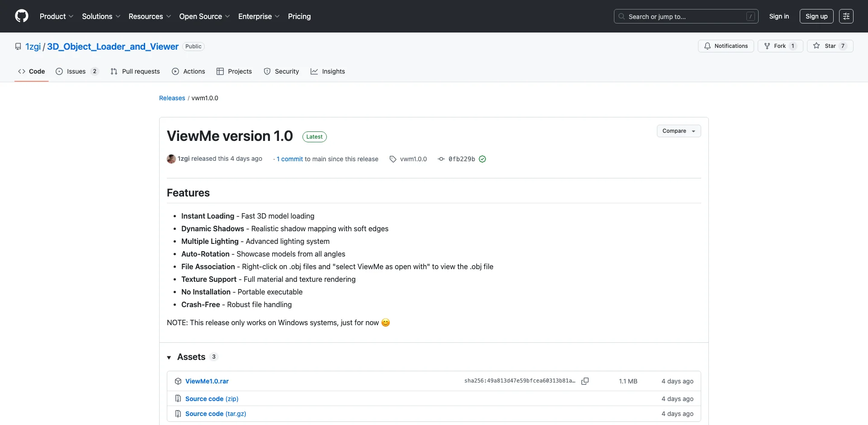868x425 pixels.
Task: Open the Notifications bell button
Action: (x=726, y=46)
